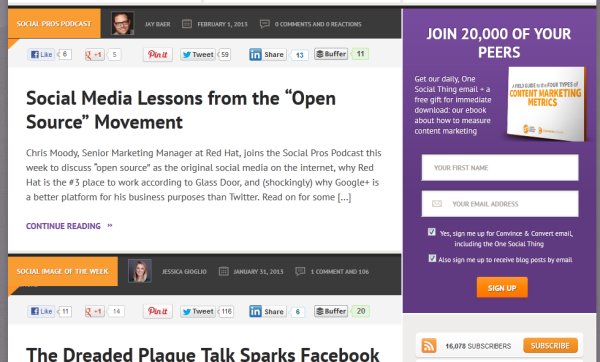Uncheck receive blog posts by email checkbox
The width and height of the screenshot is (600, 362).
(x=432, y=258)
